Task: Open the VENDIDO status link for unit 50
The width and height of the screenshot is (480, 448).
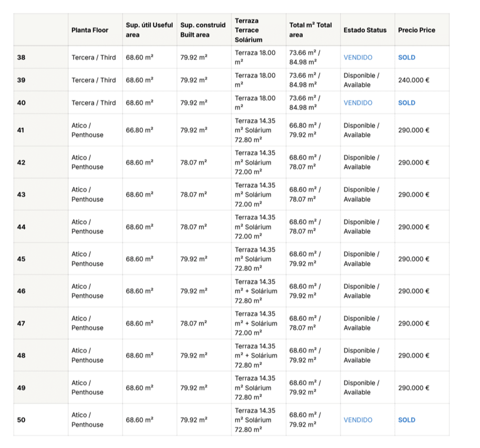Action: 358,420
